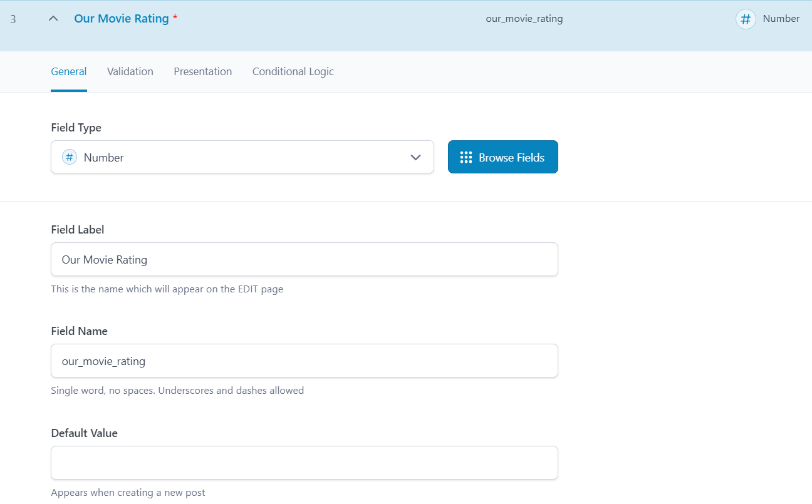
Task: Click the Field Type dropdown arrow
Action: point(415,157)
